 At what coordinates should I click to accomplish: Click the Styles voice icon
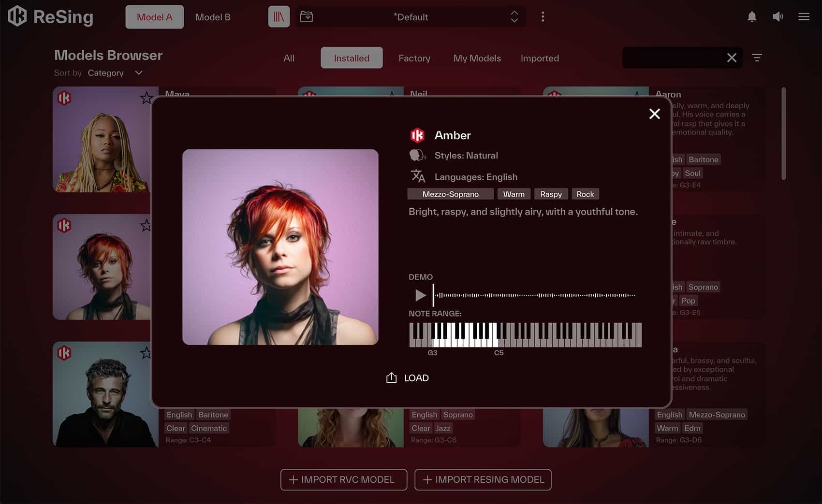(x=417, y=156)
